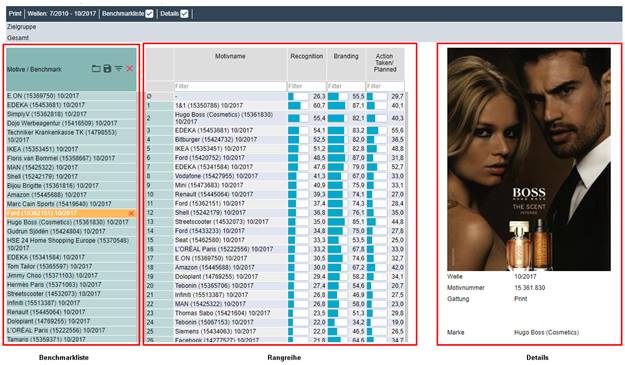625x365 pixels.
Task: Select Streetscooter (14532073) in benchmark list
Action: [71, 294]
